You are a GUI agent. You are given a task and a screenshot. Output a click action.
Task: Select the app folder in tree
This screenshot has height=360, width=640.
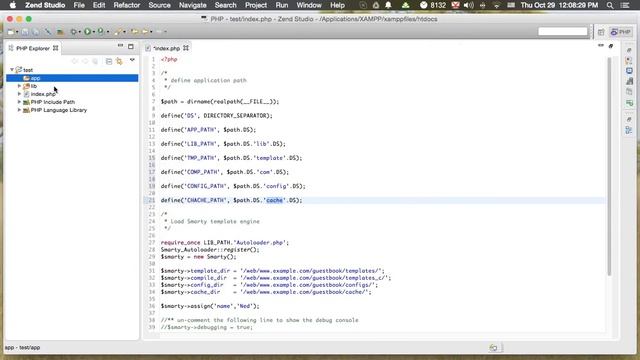(72, 78)
